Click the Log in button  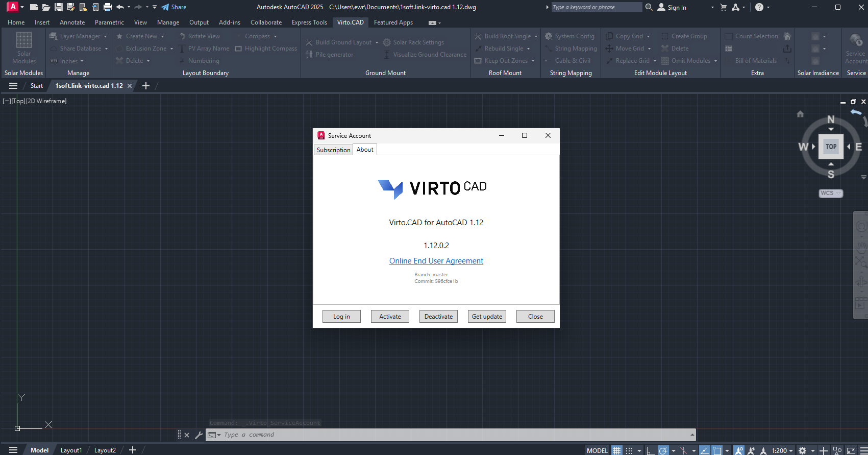coord(341,317)
